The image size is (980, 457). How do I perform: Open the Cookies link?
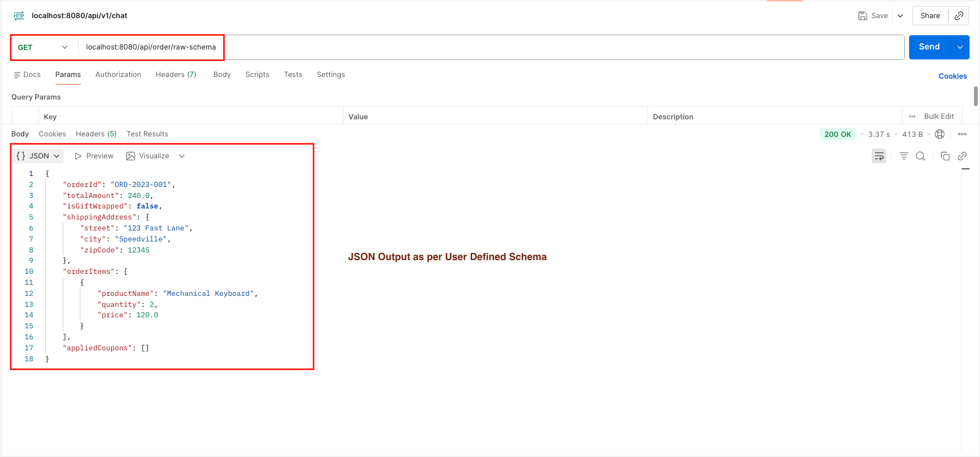pyautogui.click(x=953, y=76)
